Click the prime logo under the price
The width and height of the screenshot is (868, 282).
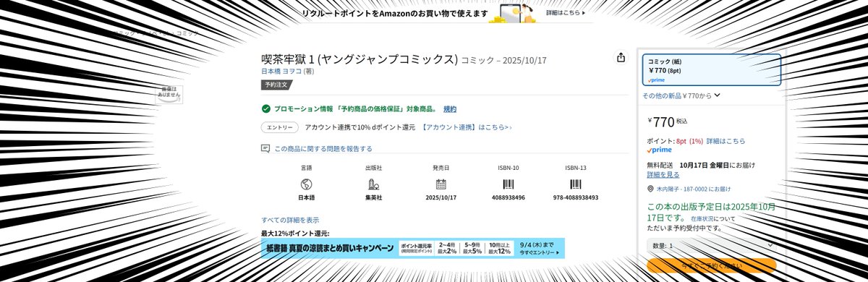[x=659, y=150]
